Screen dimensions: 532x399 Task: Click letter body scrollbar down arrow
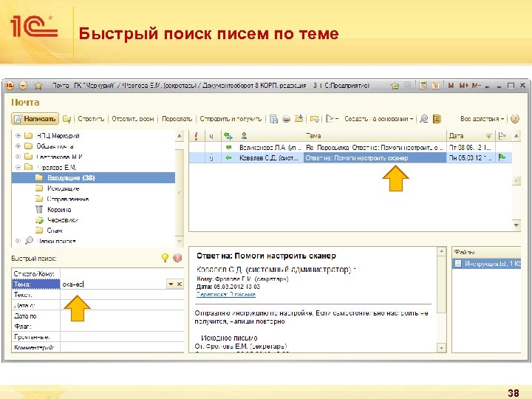[x=441, y=348]
